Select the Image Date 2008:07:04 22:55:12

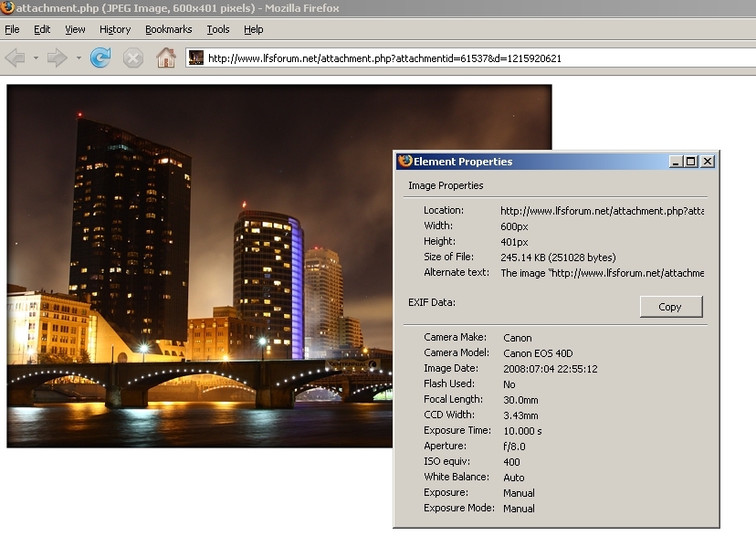[551, 368]
